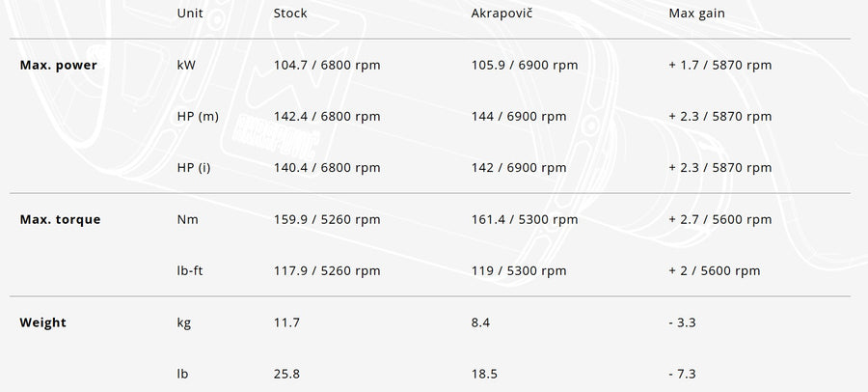Click the Unit column header
This screenshot has width=868, height=392.
(x=190, y=14)
